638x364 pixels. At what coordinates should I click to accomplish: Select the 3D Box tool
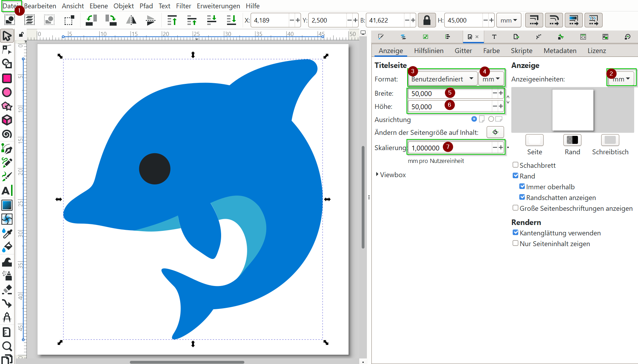point(7,120)
